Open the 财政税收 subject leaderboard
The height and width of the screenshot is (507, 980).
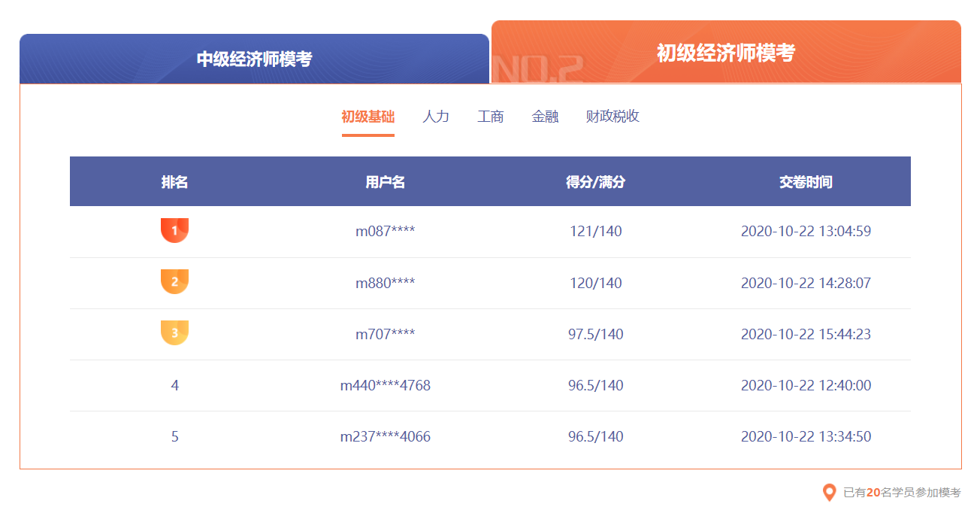pyautogui.click(x=612, y=117)
